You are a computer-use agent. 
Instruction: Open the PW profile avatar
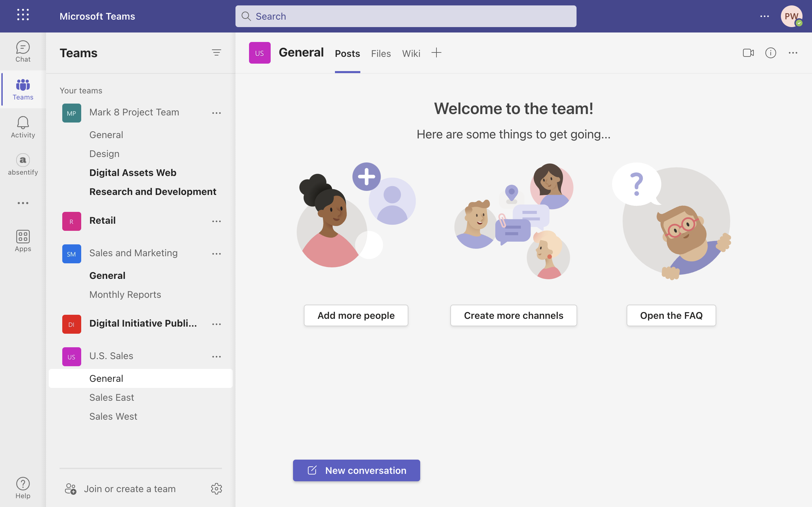[792, 16]
